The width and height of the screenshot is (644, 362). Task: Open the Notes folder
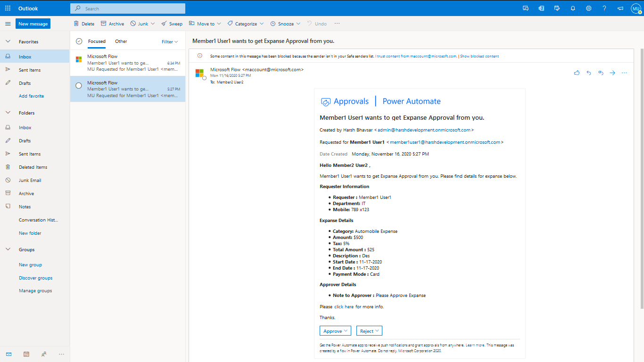click(x=35, y=206)
